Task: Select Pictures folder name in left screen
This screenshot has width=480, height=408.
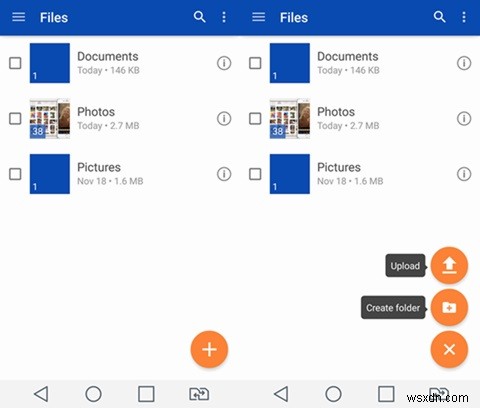Action: [x=99, y=167]
